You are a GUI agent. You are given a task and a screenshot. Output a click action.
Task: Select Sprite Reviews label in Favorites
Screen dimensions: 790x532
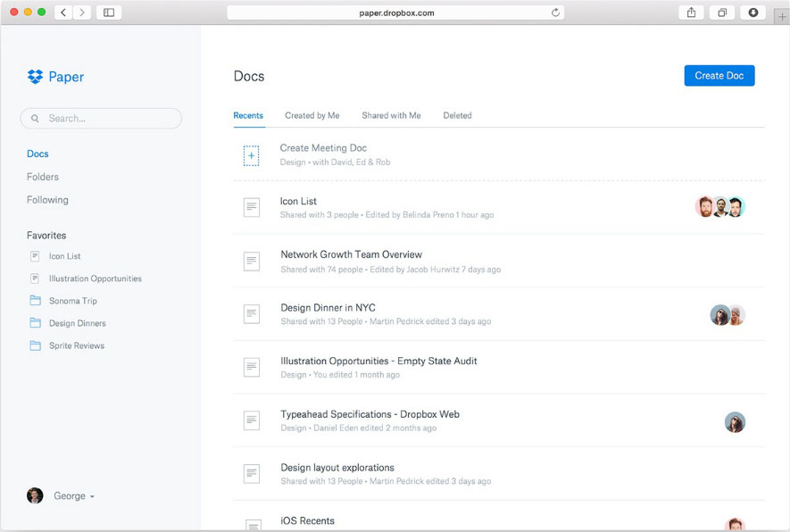click(77, 345)
